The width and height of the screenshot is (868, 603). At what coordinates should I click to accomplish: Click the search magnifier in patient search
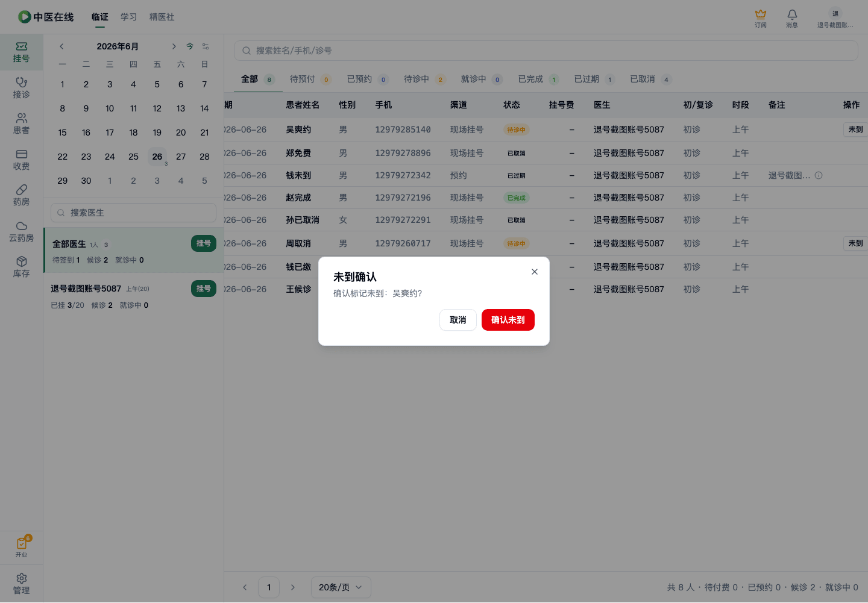pyautogui.click(x=247, y=51)
